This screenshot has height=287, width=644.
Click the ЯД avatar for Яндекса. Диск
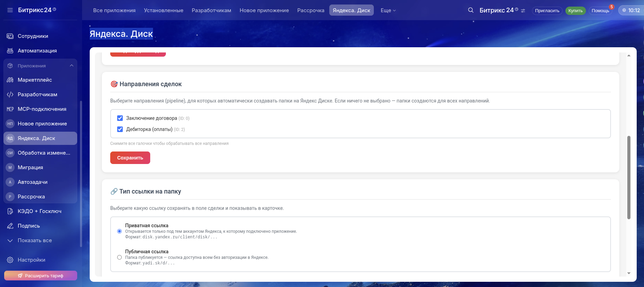click(10, 138)
